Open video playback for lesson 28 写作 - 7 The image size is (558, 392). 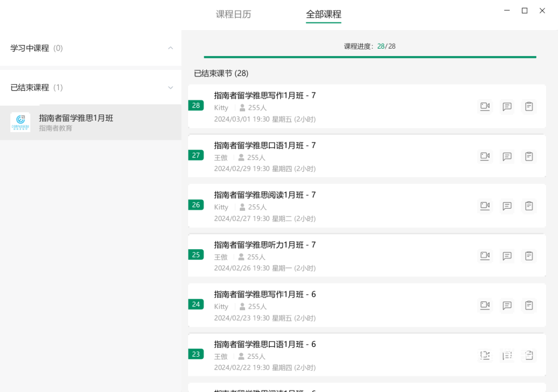tap(485, 106)
